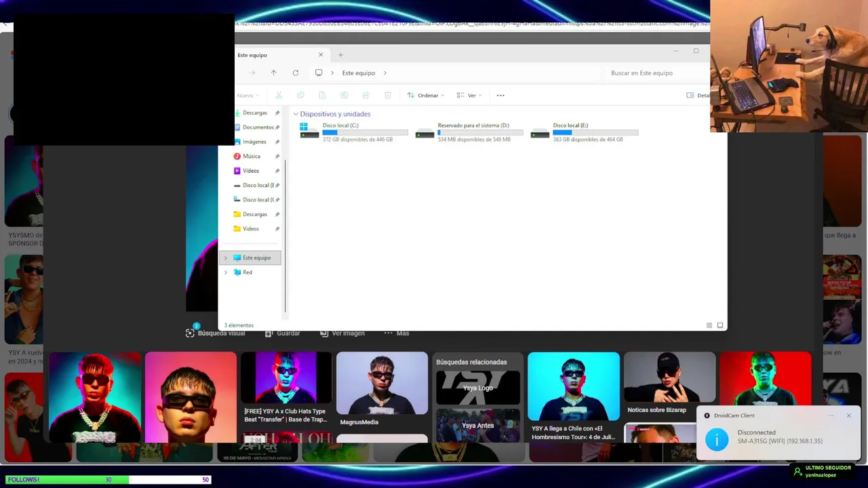
Task: Open a new Explorer tab with plus
Action: [x=341, y=55]
